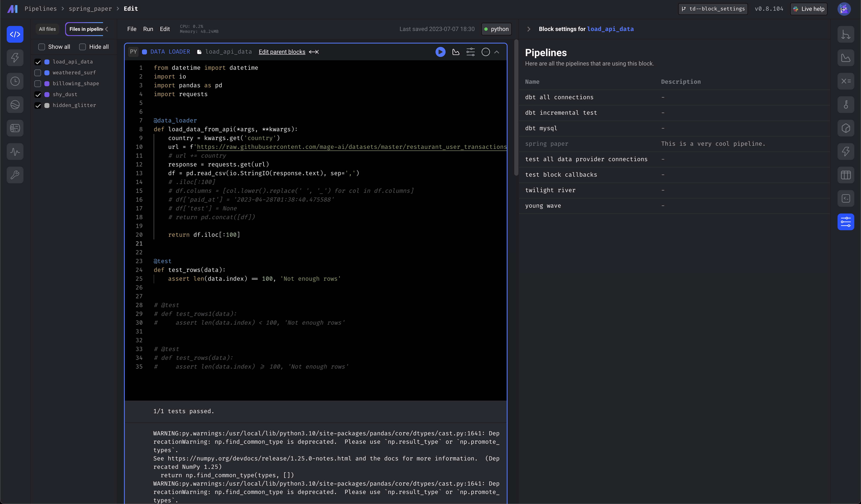Screen dimensions: 861x504
Task: Click the vertical scrollbar beside the code editor
Action: (x=516, y=108)
